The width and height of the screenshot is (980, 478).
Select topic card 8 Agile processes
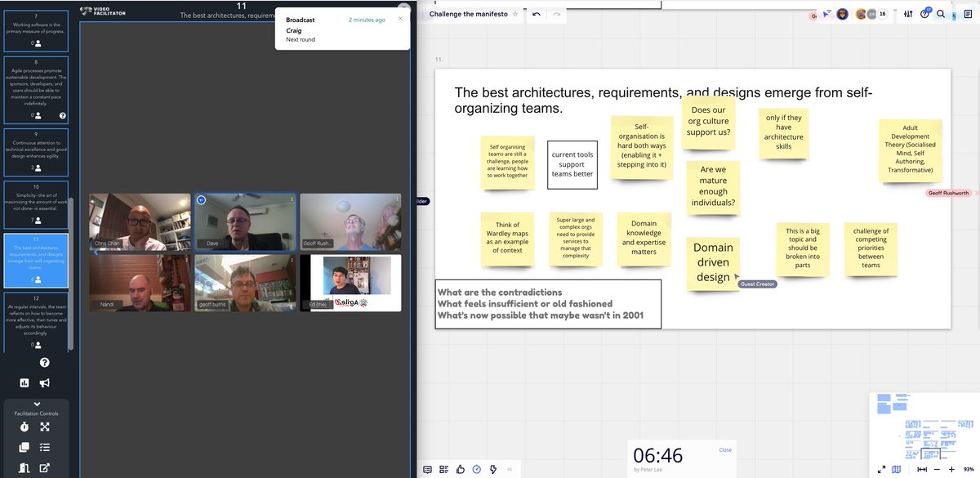36,88
